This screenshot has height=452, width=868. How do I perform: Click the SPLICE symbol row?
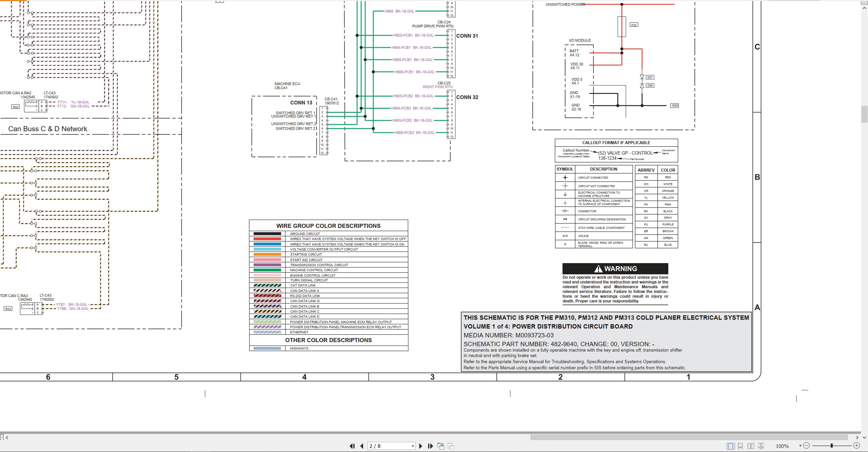[594, 236]
